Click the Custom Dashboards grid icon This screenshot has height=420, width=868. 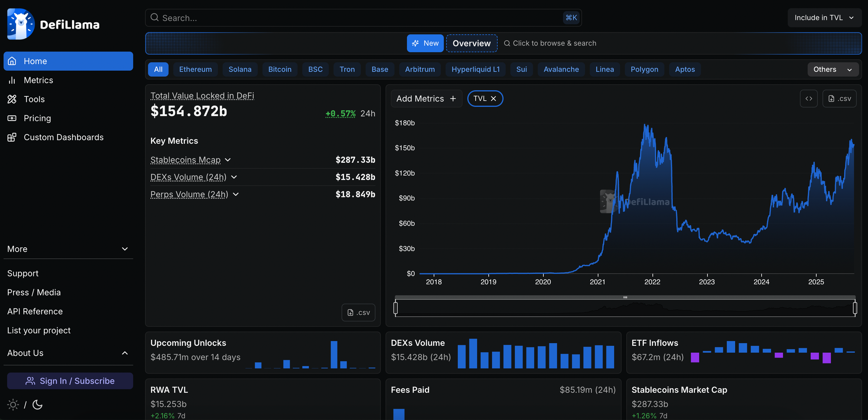pos(12,137)
